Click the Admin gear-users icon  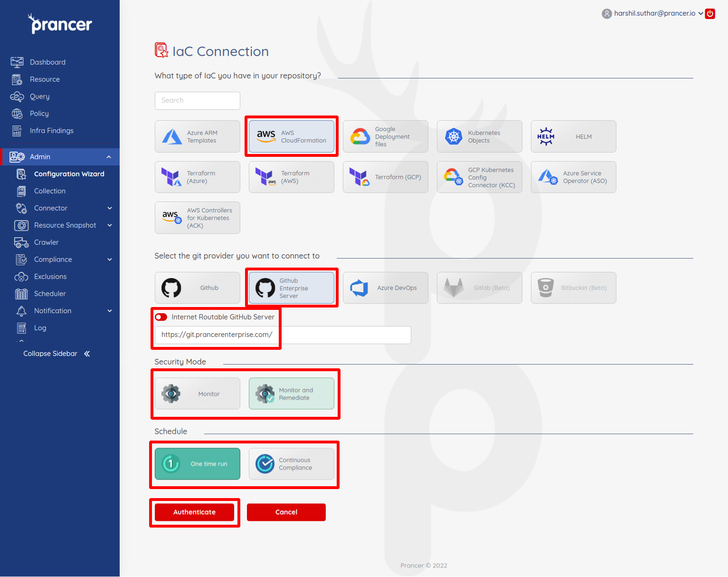click(x=17, y=157)
